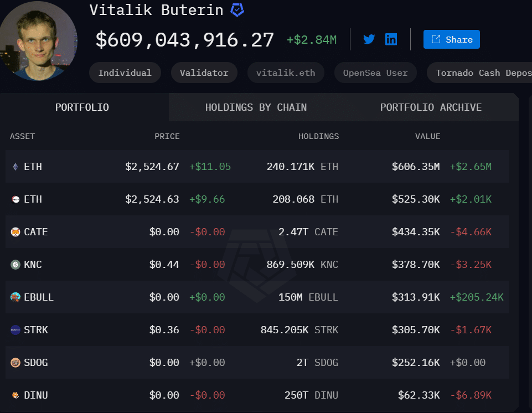Viewport: 532px width, 413px height.
Task: Click the CATE token icon
Action: coord(16,232)
